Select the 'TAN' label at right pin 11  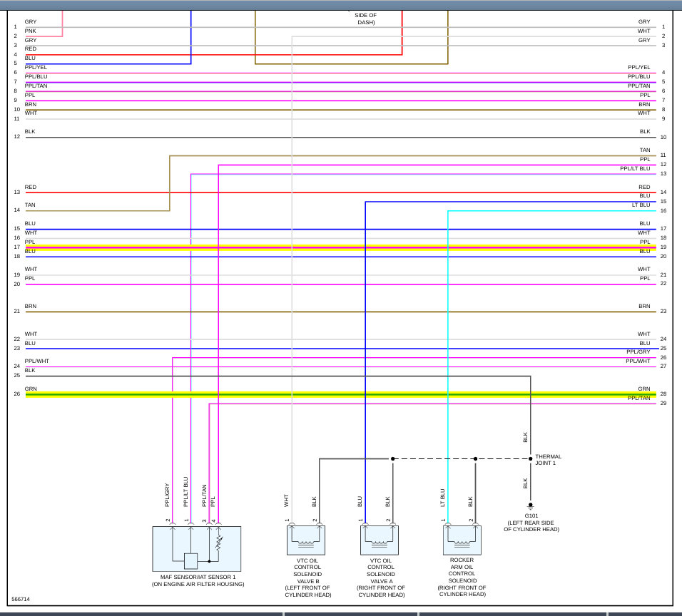[645, 150]
